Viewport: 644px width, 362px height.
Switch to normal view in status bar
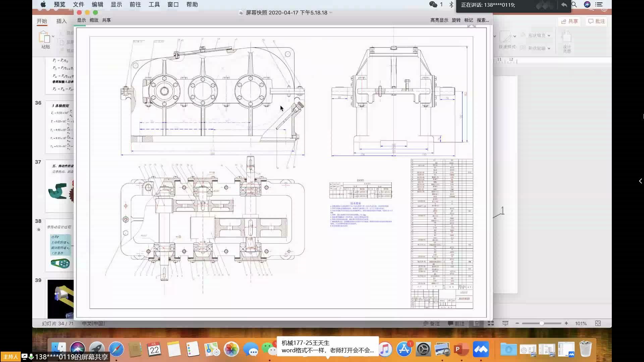coord(476,323)
